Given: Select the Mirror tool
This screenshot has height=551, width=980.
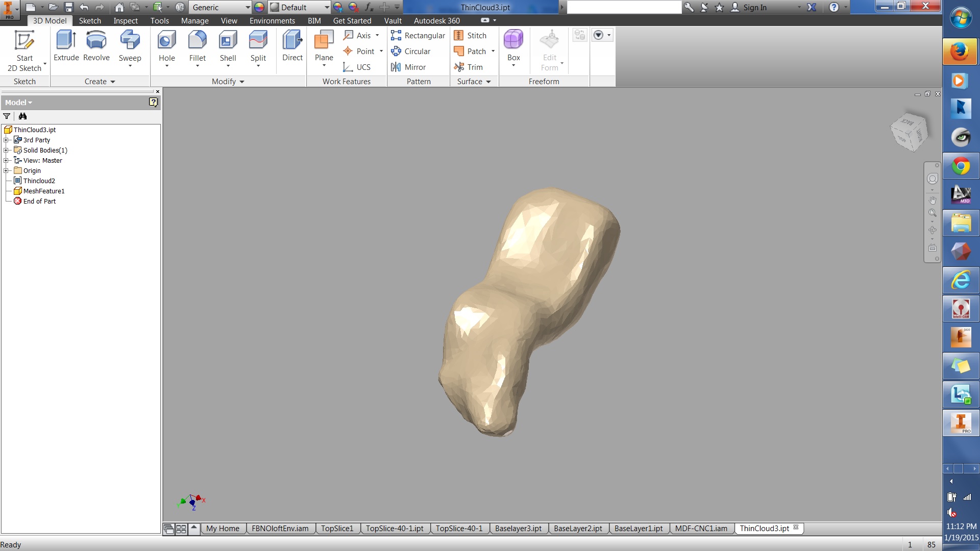Looking at the screenshot, I should click(x=408, y=67).
